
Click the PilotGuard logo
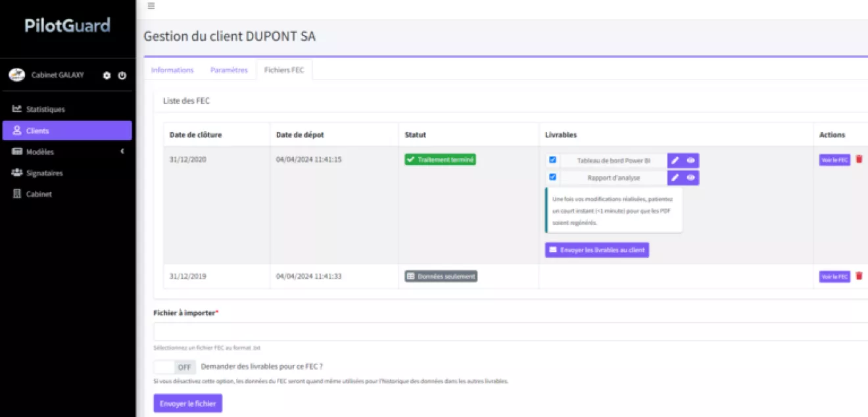pyautogui.click(x=68, y=26)
